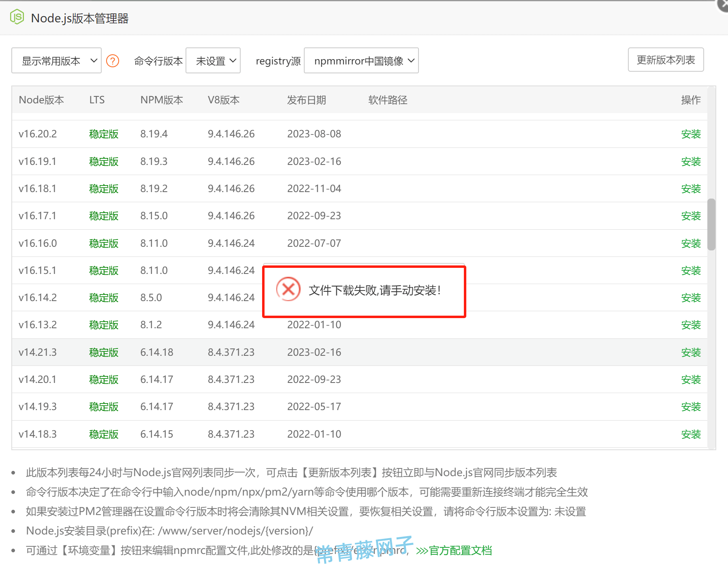Install Node version v14.18.3
728x575 pixels.
coord(691,434)
